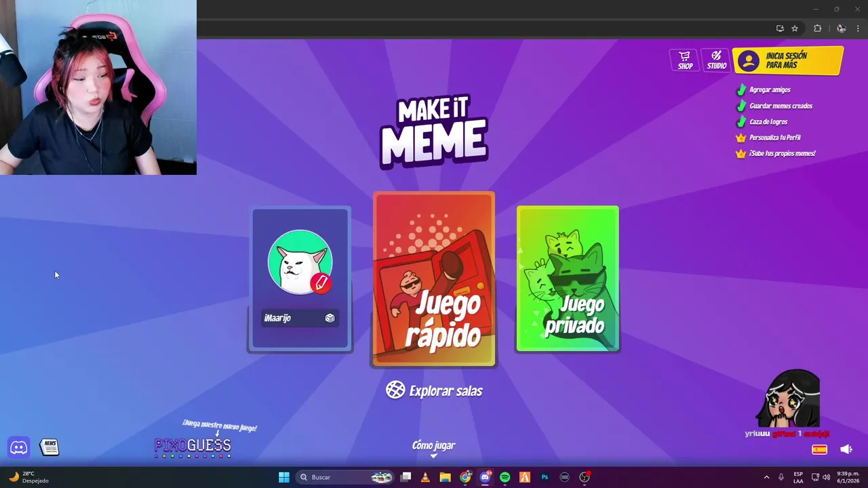Image resolution: width=868 pixels, height=488 pixels.
Task: Click the white cat avatar picture
Action: click(x=299, y=262)
